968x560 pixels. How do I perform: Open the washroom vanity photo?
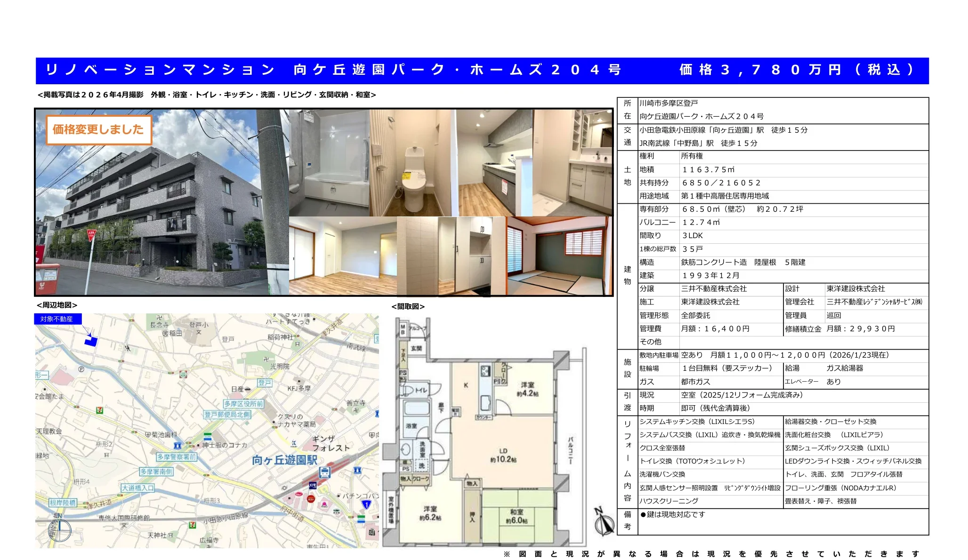point(573,163)
